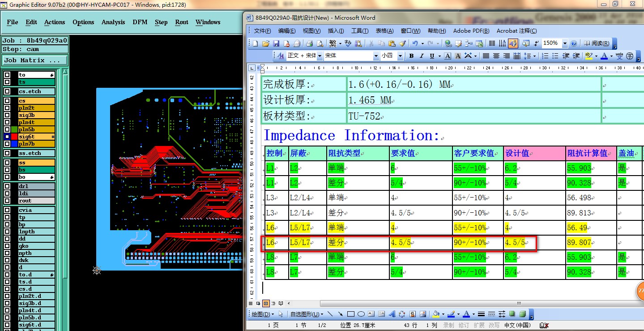Click the Select Objects arrow in the Drawing toolbar

(x=281, y=314)
